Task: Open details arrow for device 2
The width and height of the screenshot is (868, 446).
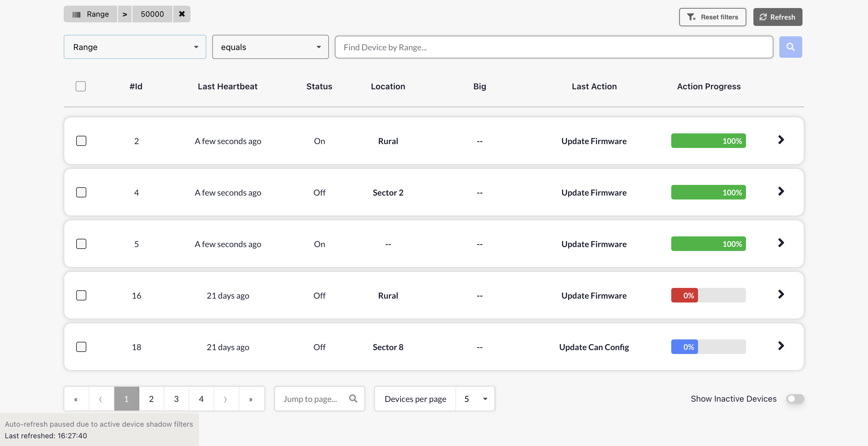Action: (x=781, y=140)
